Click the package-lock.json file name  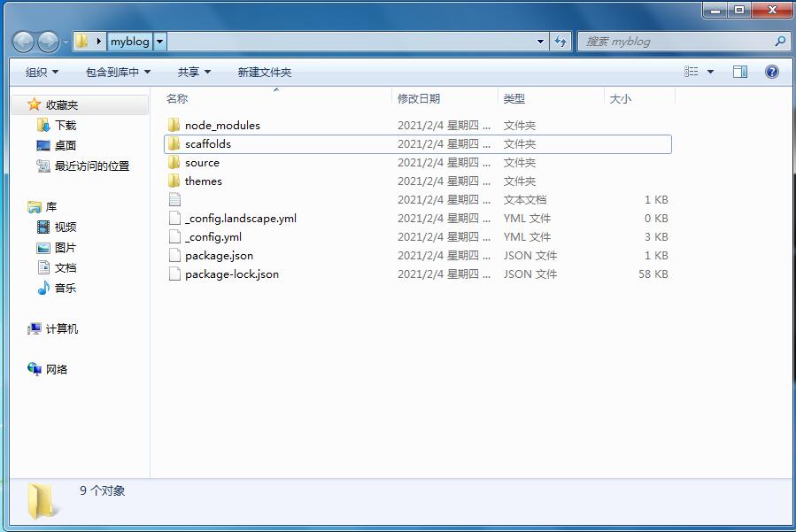[232, 274]
